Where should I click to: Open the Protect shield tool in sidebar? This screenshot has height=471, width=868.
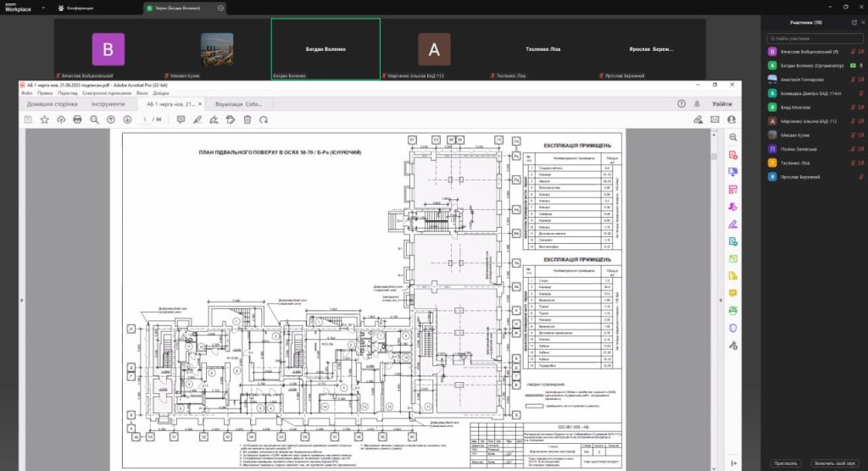click(733, 328)
